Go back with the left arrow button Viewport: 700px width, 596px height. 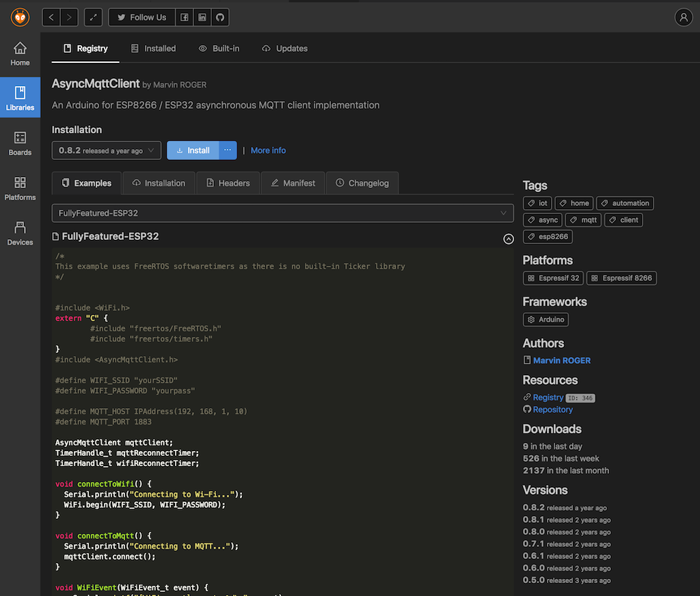tap(51, 17)
